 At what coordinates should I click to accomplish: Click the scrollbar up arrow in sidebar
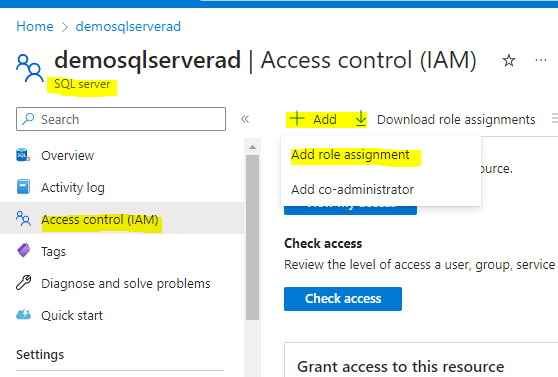(252, 147)
